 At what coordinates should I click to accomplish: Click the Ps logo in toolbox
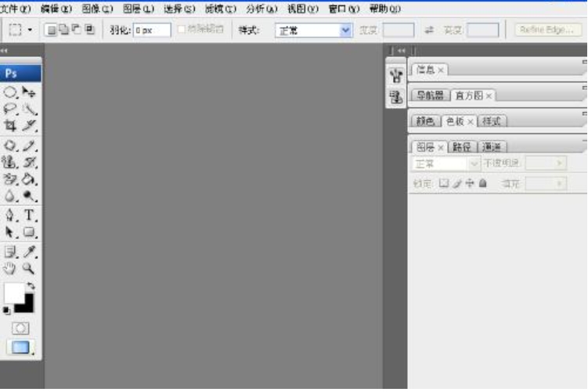pyautogui.click(x=20, y=74)
